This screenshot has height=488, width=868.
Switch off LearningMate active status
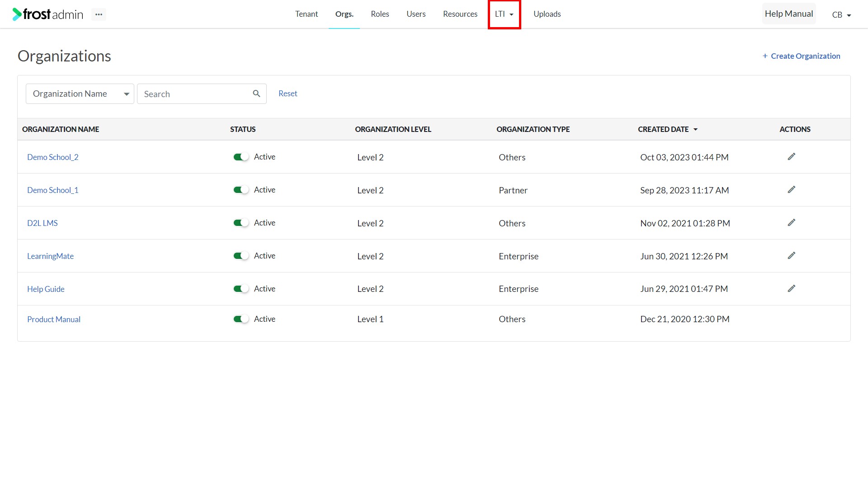tap(241, 256)
